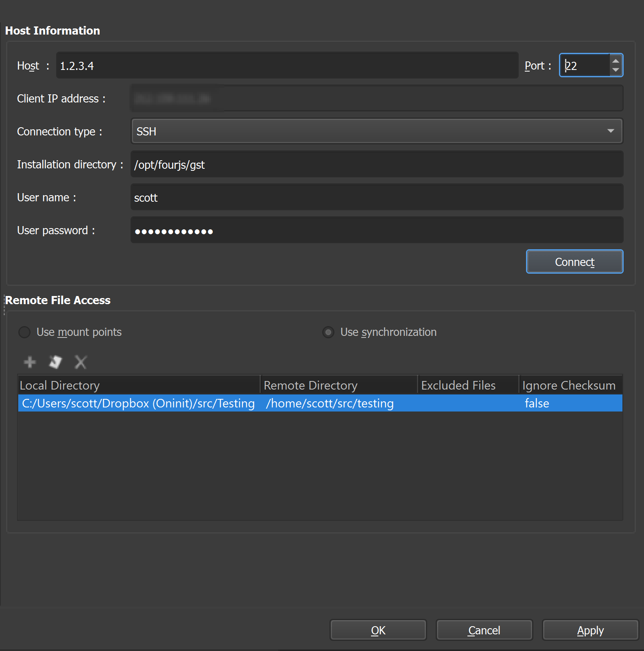Click the edit entry icon
The width and height of the screenshot is (644, 651).
pyautogui.click(x=55, y=362)
